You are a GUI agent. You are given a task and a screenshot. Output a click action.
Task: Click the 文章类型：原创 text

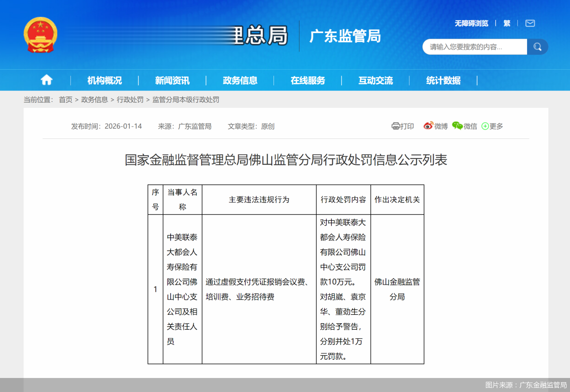251,126
